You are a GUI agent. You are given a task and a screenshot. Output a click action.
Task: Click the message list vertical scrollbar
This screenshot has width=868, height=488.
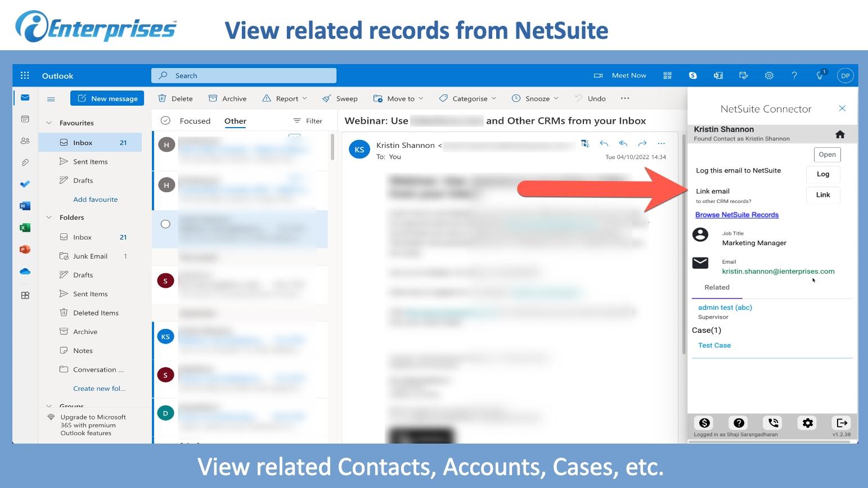click(332, 147)
